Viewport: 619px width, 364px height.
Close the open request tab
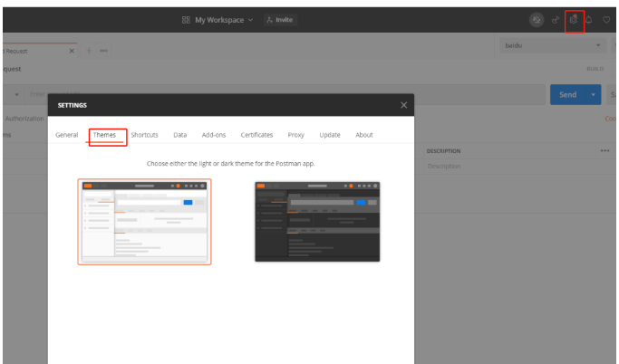pos(72,51)
